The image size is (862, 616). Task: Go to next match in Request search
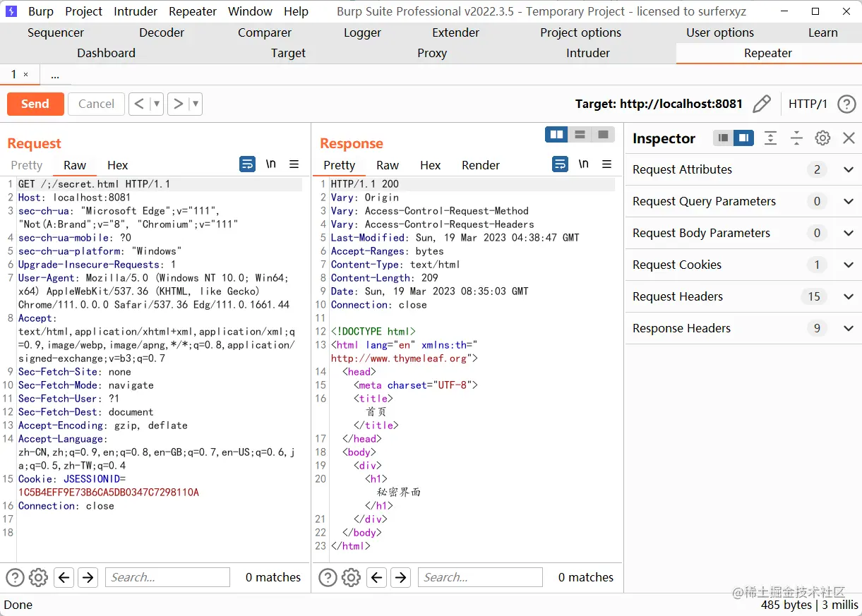tap(88, 578)
